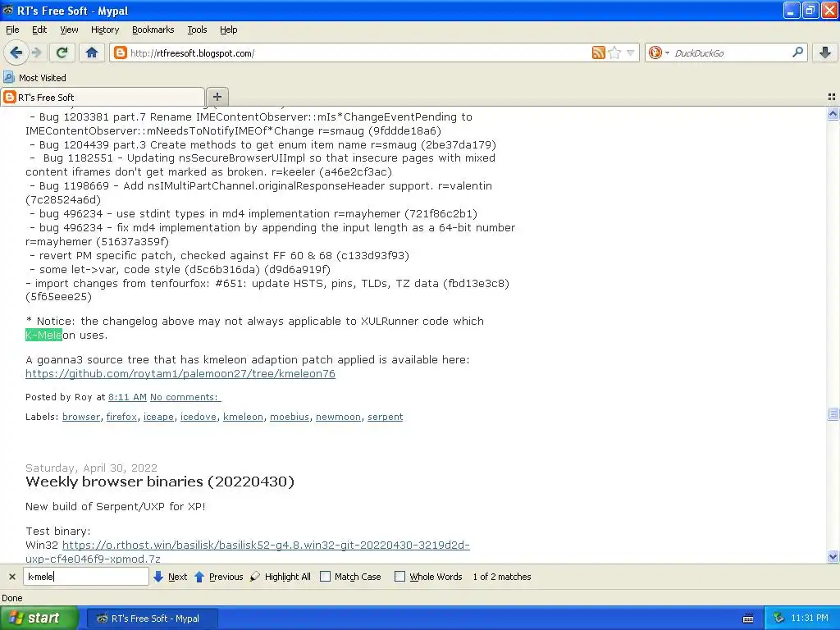Open the DuckDuckGo search engine selector
This screenshot has height=630, width=840.
pyautogui.click(x=659, y=52)
